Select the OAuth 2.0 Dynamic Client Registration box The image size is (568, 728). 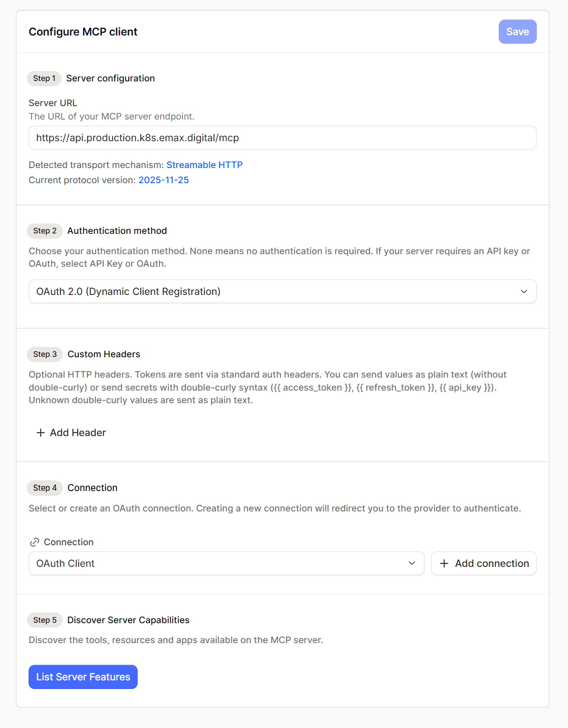(x=283, y=291)
